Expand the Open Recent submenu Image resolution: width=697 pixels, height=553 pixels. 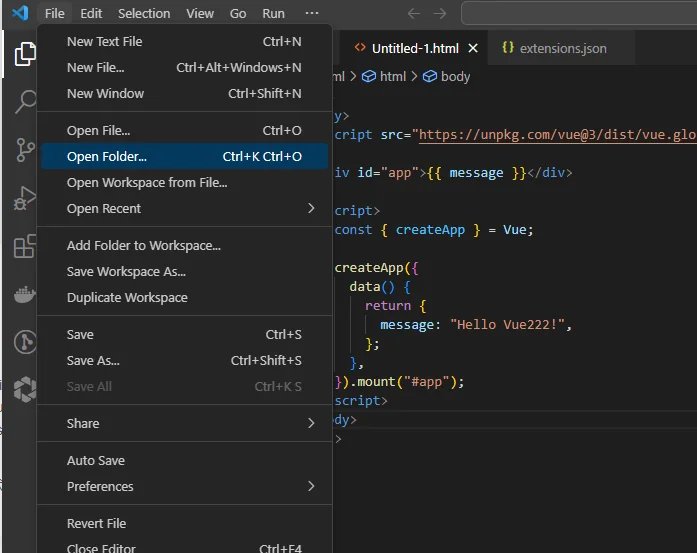coord(184,208)
